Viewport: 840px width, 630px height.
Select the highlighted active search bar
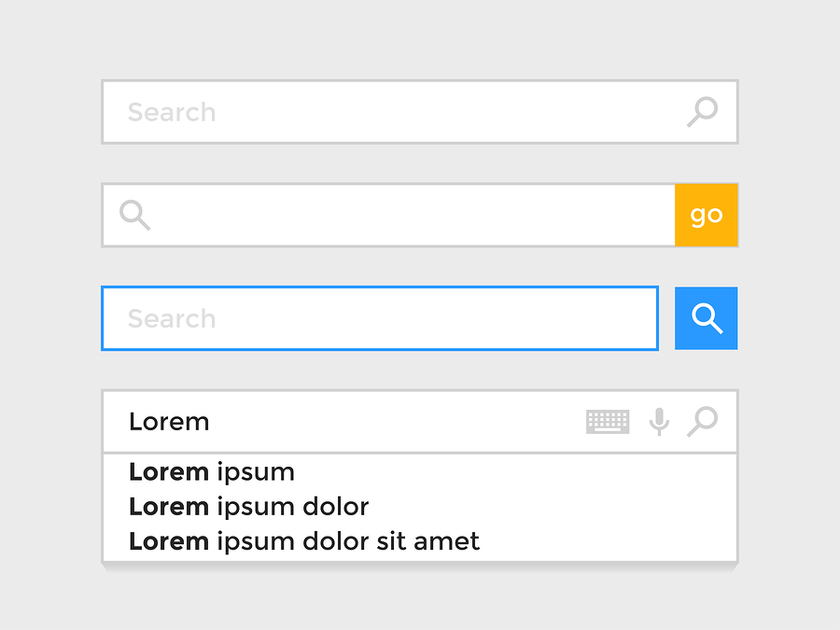tap(373, 318)
